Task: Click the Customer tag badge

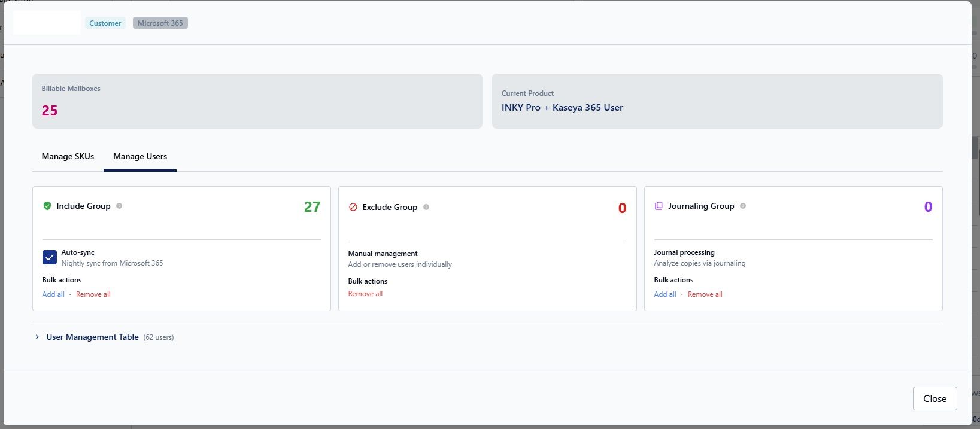Action: coord(105,23)
